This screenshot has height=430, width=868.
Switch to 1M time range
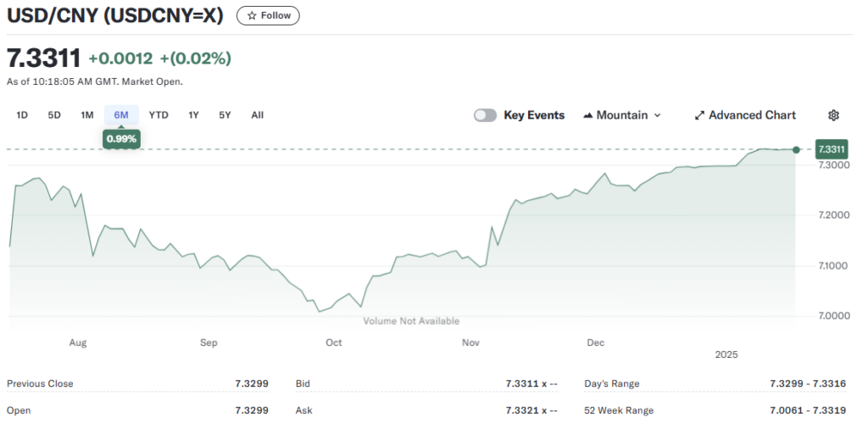click(86, 115)
